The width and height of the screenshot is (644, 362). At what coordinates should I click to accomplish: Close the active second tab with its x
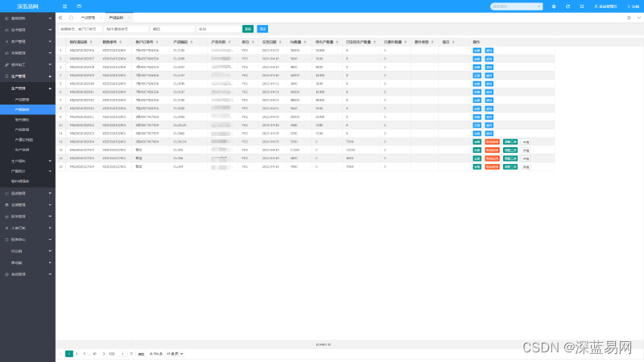pyautogui.click(x=129, y=18)
